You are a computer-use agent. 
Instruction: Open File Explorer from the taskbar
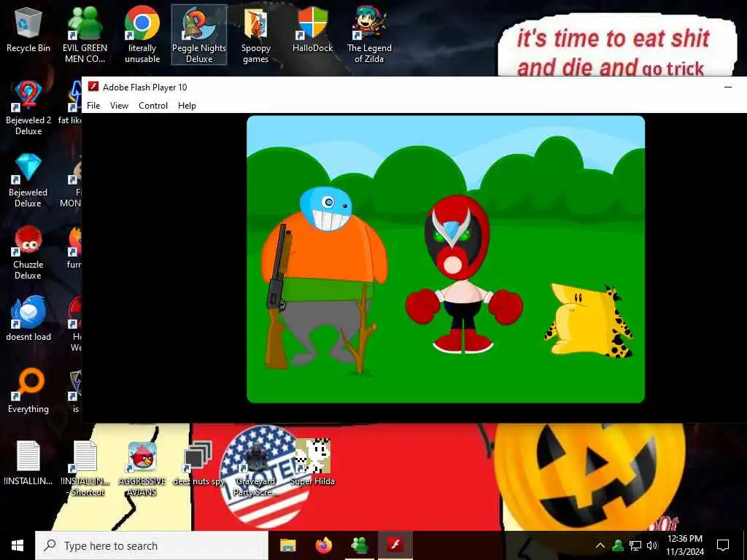coord(287,545)
